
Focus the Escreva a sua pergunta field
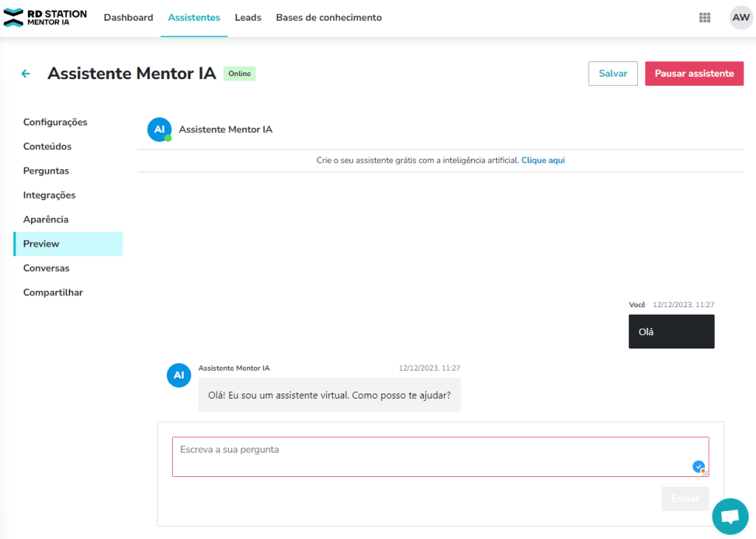(x=441, y=457)
